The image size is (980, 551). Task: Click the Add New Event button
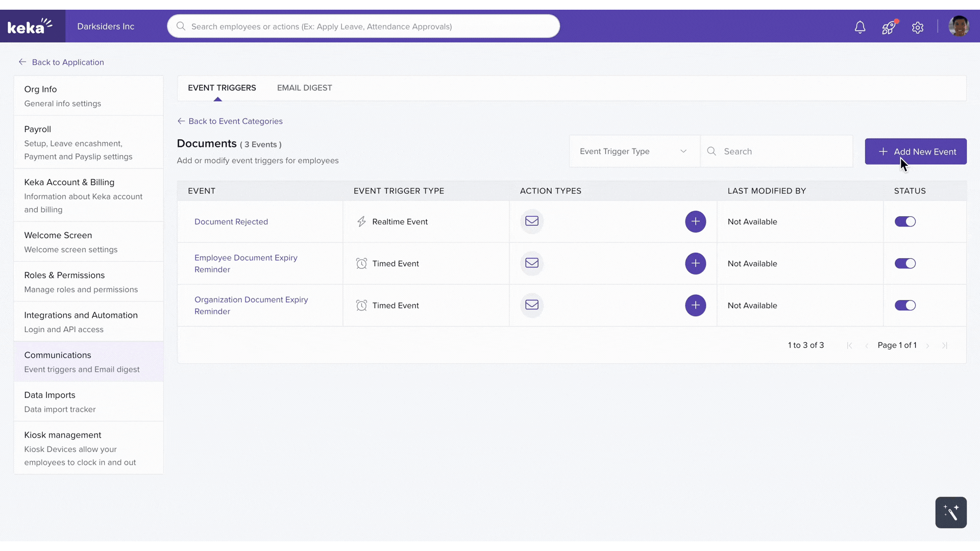(x=915, y=152)
